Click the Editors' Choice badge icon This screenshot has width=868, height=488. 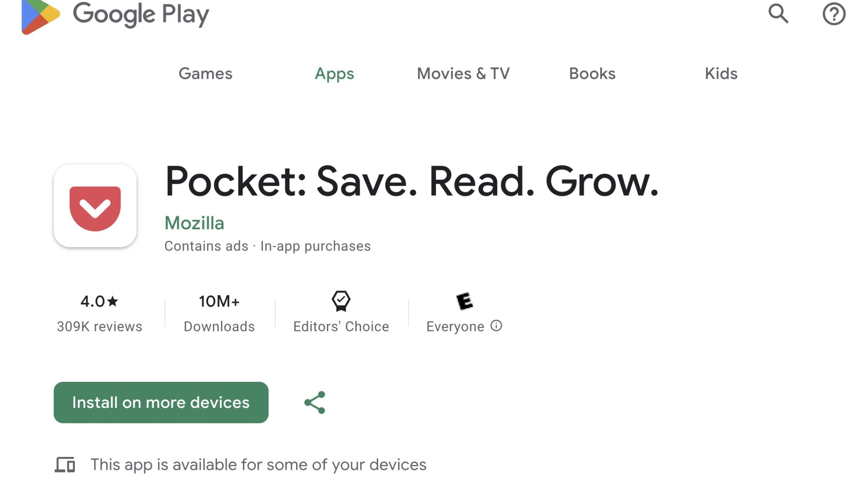341,301
